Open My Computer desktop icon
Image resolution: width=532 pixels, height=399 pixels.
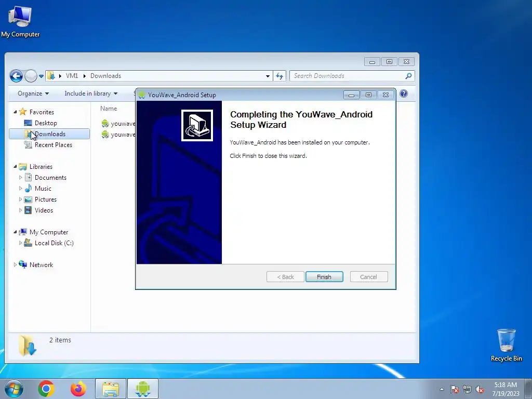click(x=20, y=21)
